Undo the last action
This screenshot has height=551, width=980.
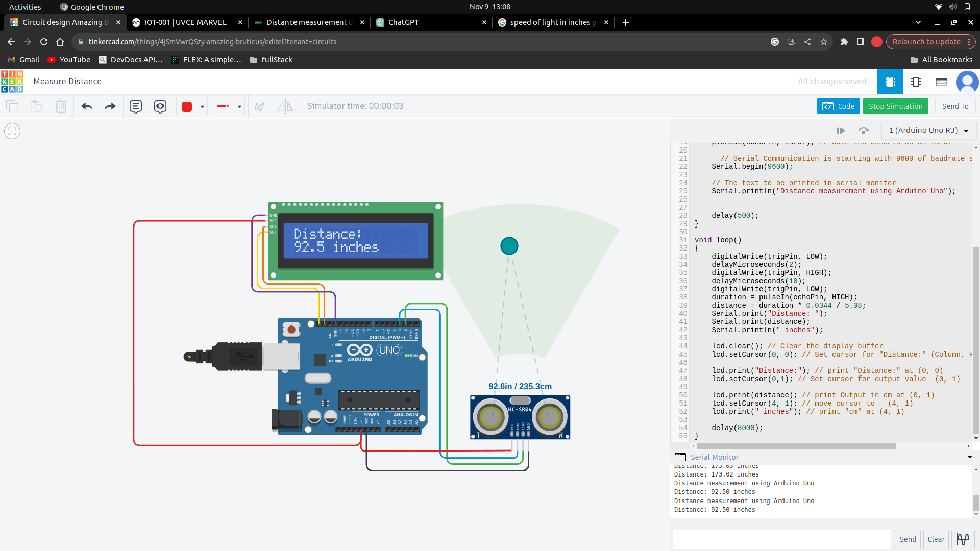coord(86,106)
